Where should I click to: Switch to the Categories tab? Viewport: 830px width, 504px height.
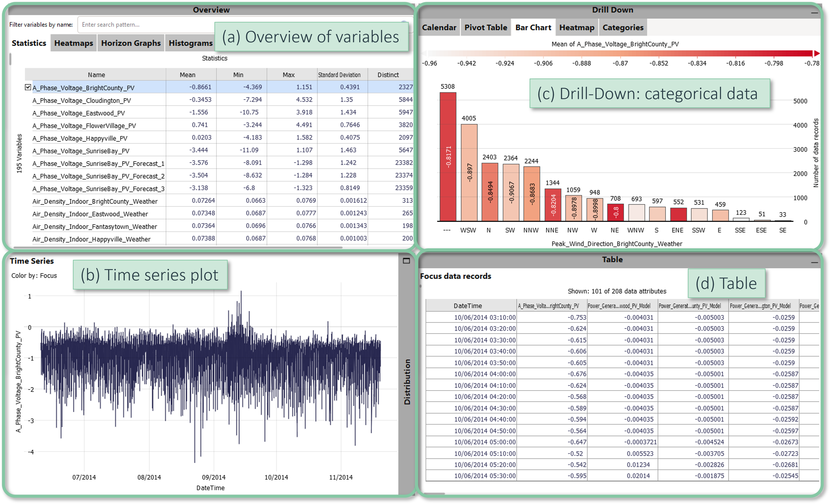pyautogui.click(x=622, y=28)
